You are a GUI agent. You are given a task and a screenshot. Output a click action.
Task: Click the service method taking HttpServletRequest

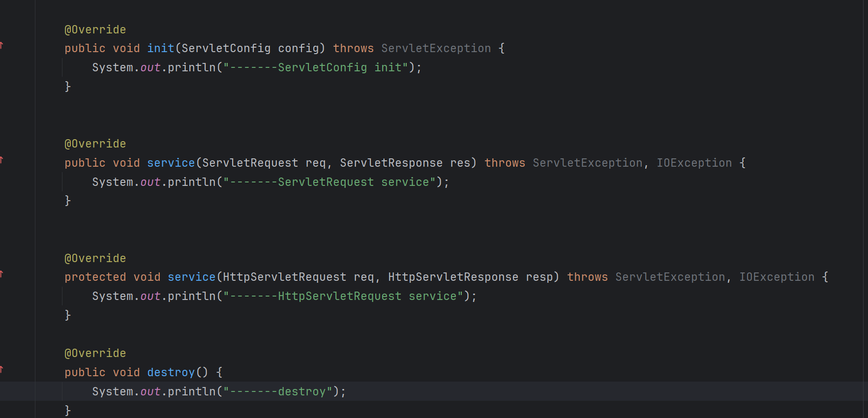192,277
